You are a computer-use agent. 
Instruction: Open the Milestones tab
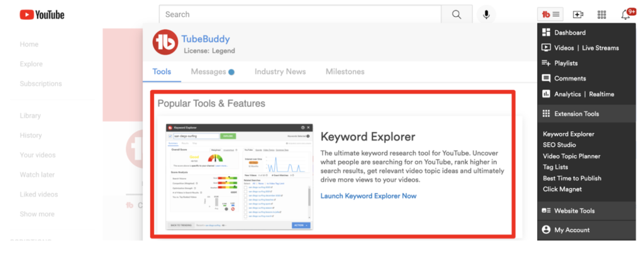coord(345,72)
